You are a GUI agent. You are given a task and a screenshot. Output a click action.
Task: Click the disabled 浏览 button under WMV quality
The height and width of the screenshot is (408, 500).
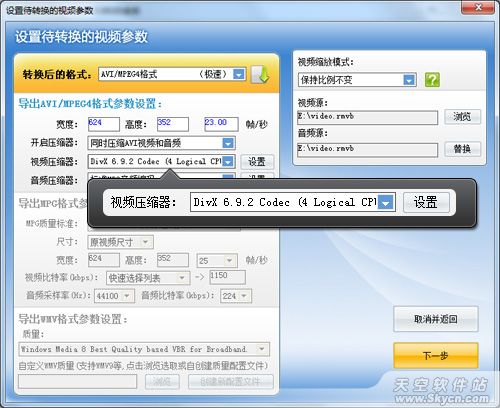162,382
